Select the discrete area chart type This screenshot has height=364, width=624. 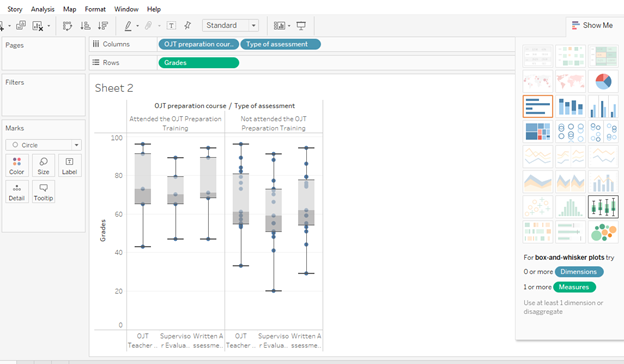coord(570,182)
